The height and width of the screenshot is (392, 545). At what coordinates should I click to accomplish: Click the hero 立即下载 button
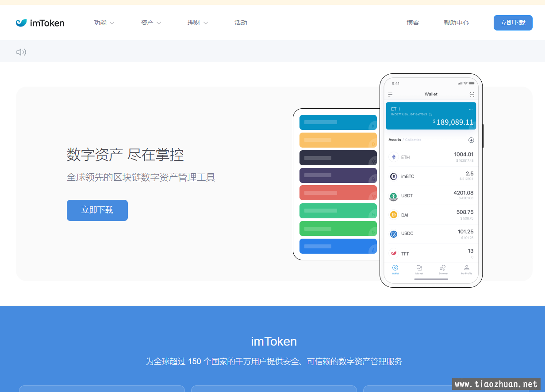pyautogui.click(x=97, y=210)
